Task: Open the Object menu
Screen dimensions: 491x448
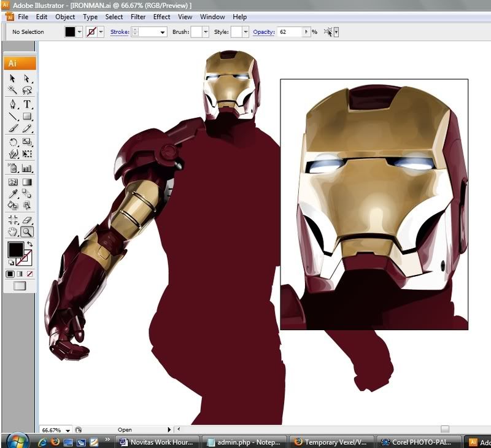Action: pos(65,17)
